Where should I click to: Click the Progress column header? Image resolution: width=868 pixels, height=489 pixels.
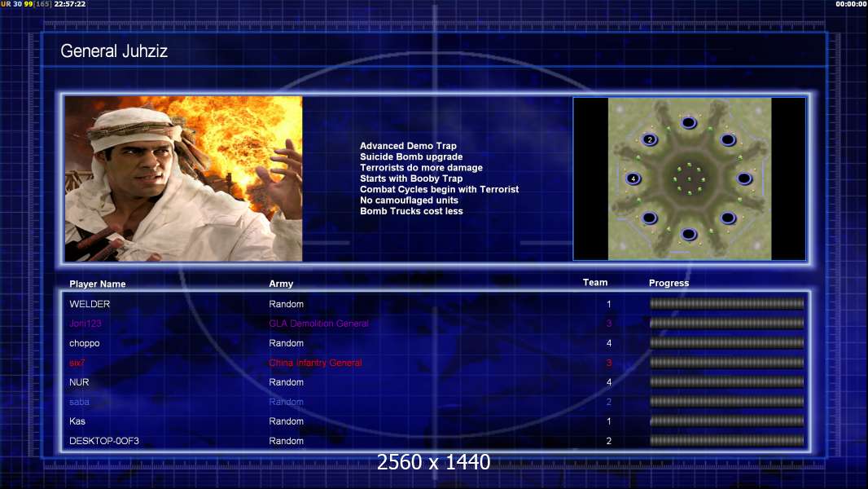[669, 283]
